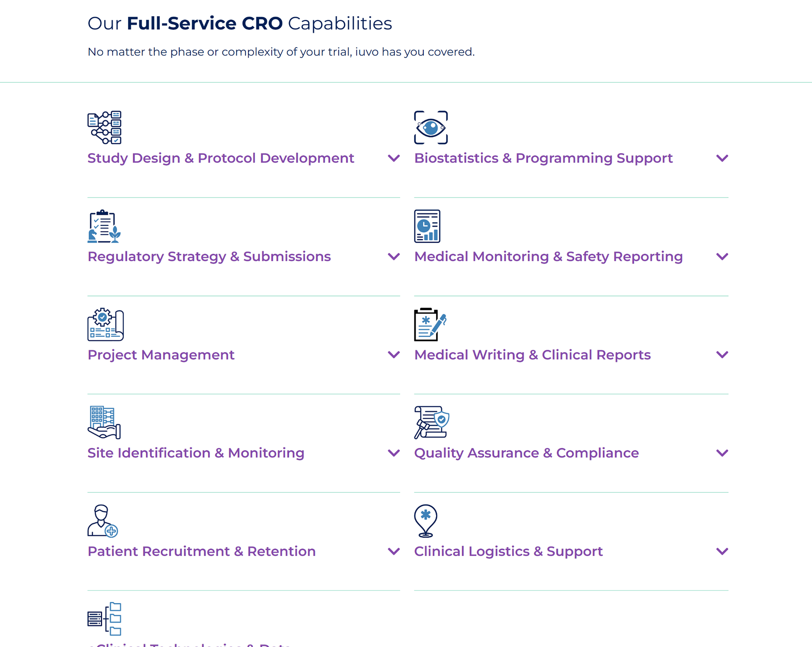Expand Regulatory Strategy & Submissions chevron
This screenshot has width=812, height=647.
coord(394,257)
